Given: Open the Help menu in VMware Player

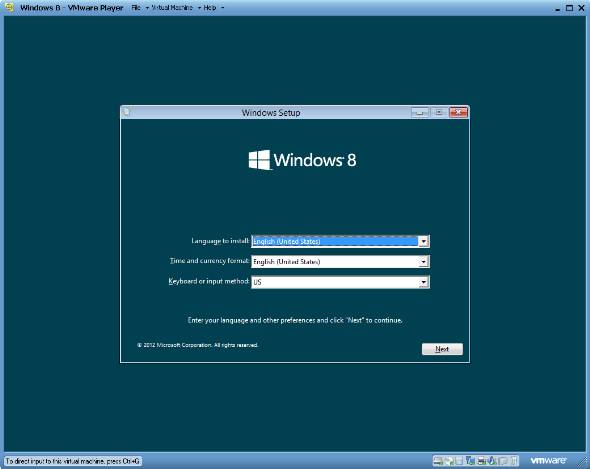Looking at the screenshot, I should [x=210, y=8].
